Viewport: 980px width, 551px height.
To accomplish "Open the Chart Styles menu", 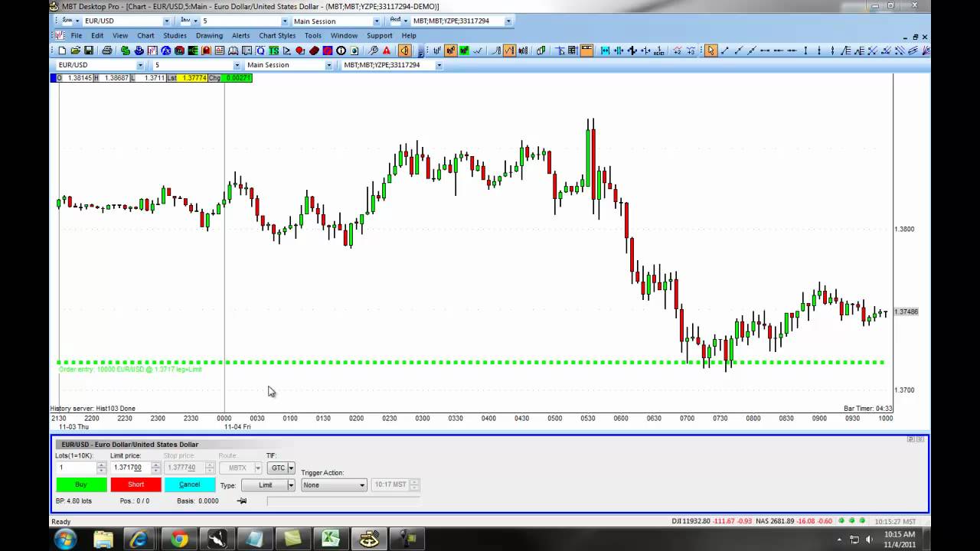I will [277, 35].
